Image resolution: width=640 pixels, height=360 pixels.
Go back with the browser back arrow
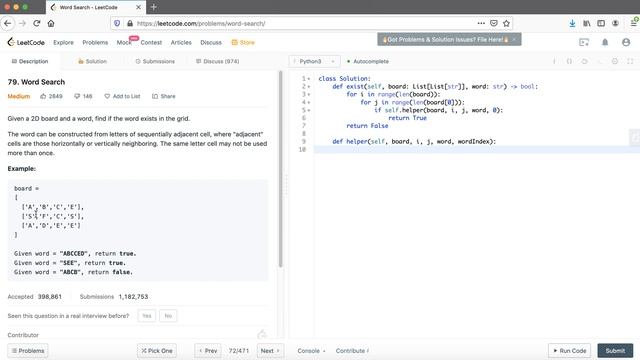coord(8,23)
